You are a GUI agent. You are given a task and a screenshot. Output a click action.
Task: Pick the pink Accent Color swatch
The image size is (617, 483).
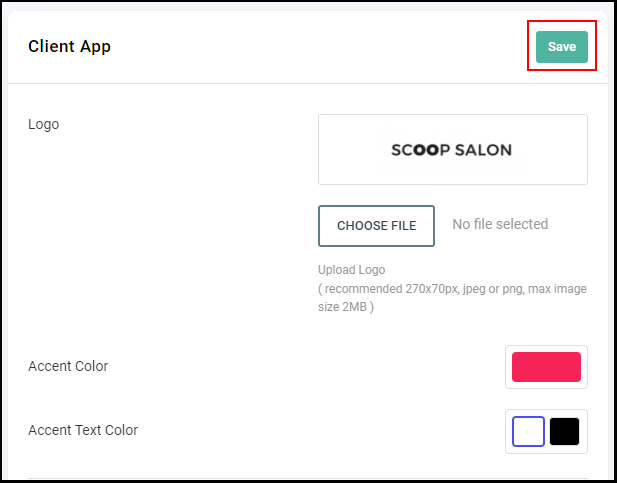pyautogui.click(x=546, y=367)
